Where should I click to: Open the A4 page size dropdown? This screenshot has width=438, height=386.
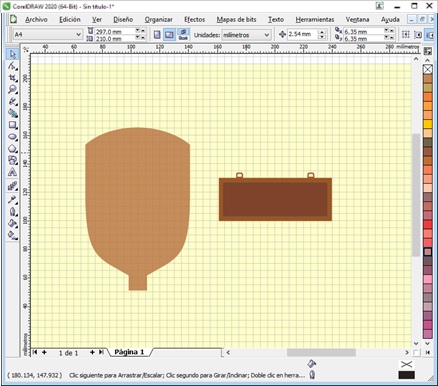[78, 34]
